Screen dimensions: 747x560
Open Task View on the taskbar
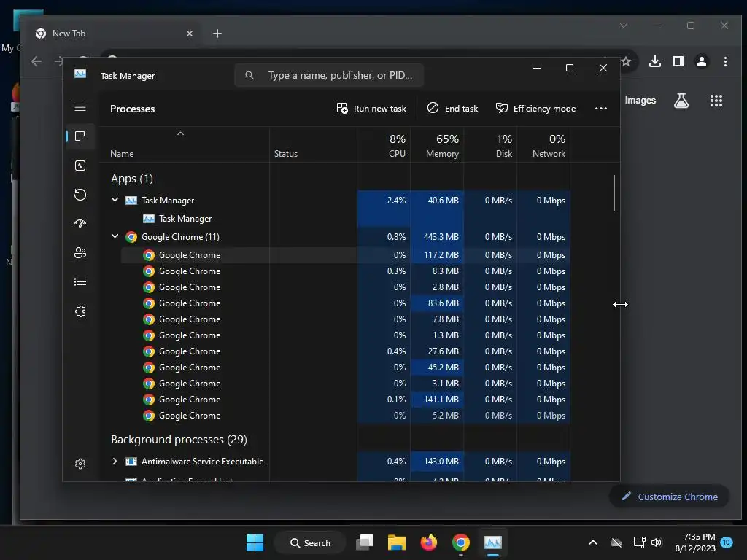click(x=365, y=542)
